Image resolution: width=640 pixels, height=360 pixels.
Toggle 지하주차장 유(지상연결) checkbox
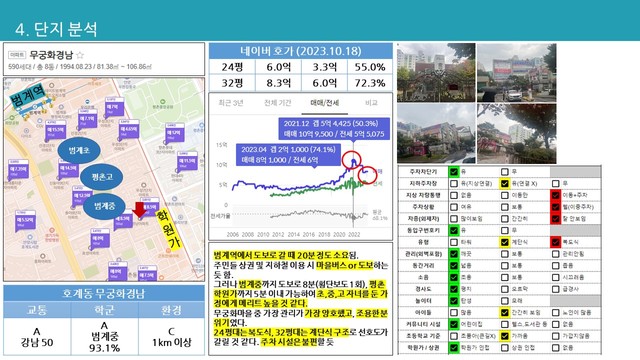(454, 184)
